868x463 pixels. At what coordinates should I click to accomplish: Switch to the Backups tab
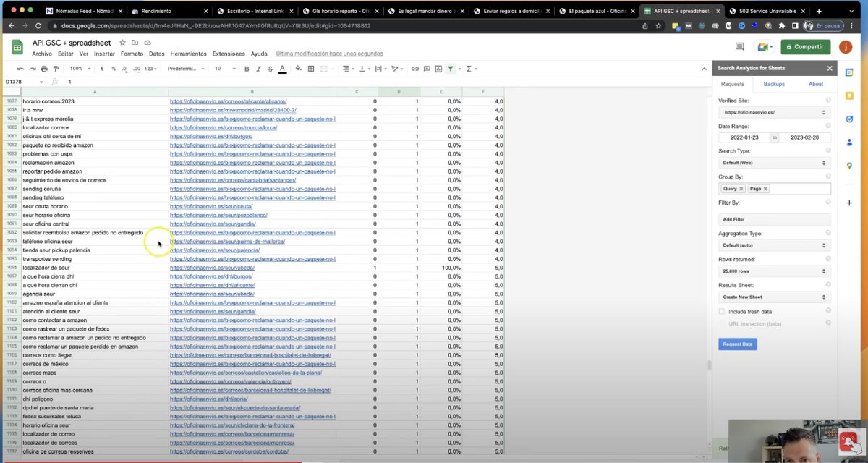pos(774,84)
